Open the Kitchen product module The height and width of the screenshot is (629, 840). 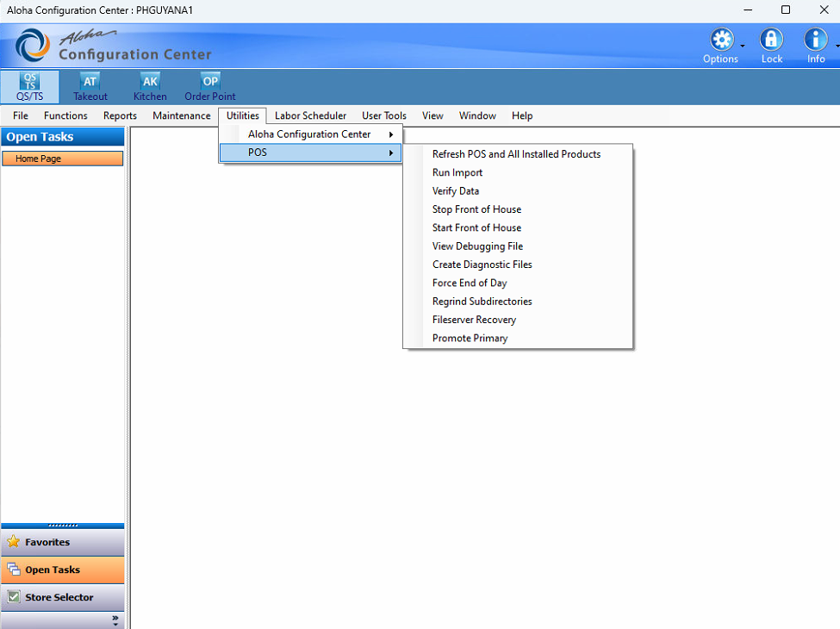(x=150, y=87)
